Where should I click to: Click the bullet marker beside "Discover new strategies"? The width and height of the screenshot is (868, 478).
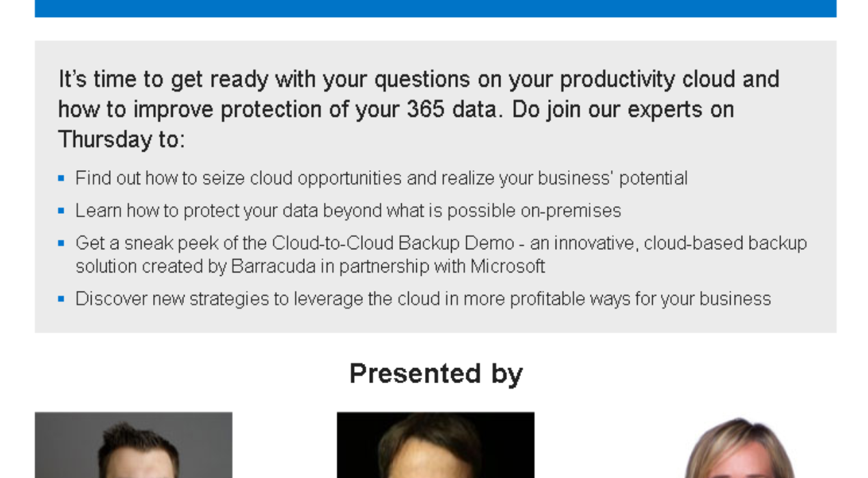(62, 299)
